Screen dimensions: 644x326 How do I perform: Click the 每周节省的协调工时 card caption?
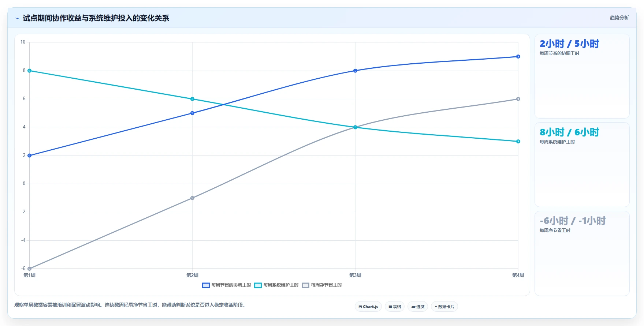pos(559,53)
